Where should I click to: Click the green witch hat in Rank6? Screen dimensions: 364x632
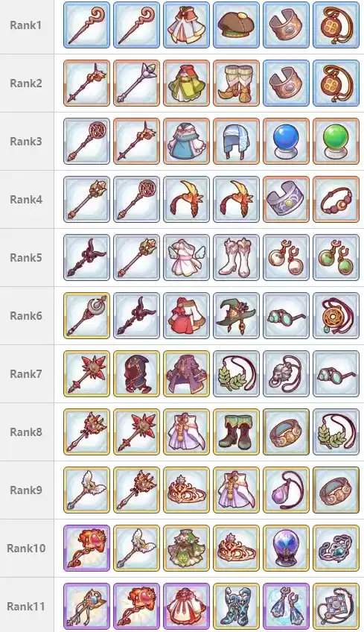tap(236, 315)
